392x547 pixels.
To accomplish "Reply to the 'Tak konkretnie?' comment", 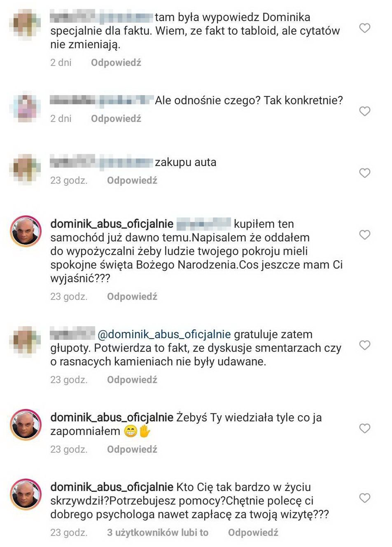I will coord(116,119).
